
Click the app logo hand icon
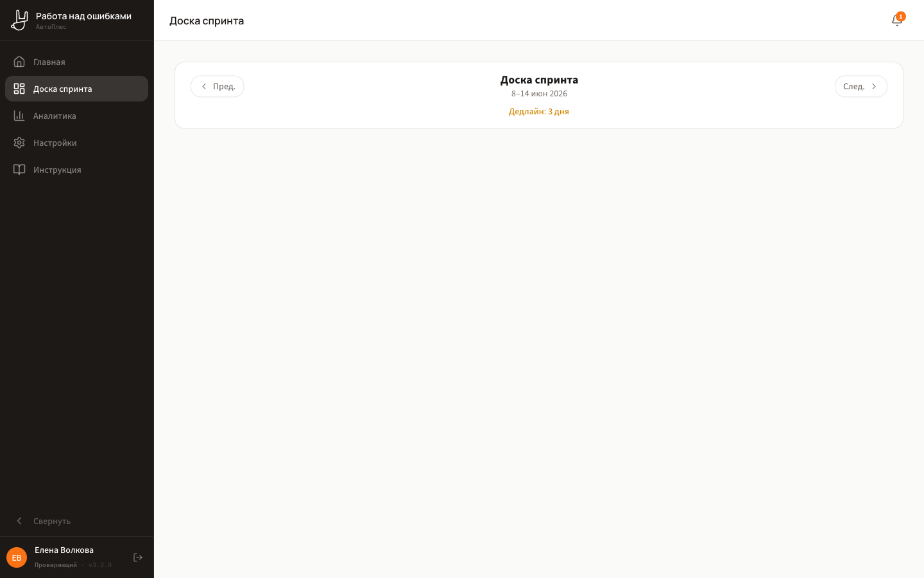[x=19, y=20]
